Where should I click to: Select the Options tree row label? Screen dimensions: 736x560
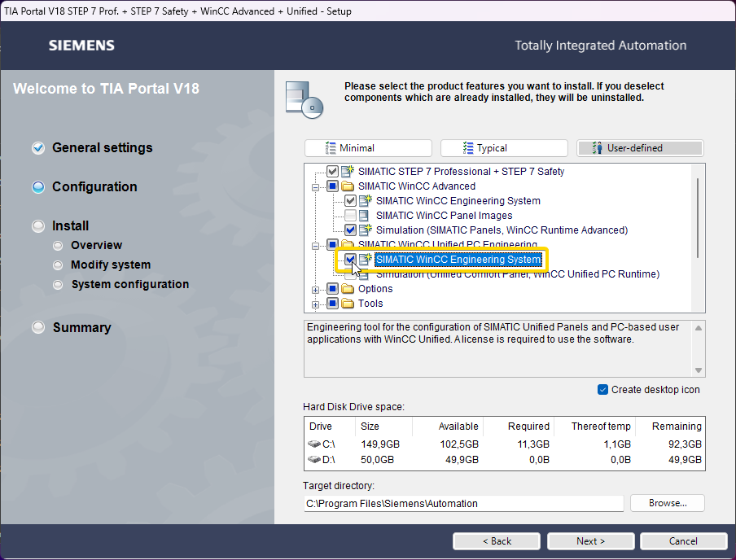tap(375, 289)
